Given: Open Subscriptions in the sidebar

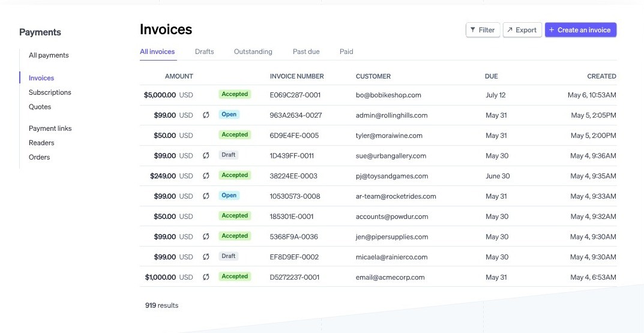Looking at the screenshot, I should pos(50,92).
